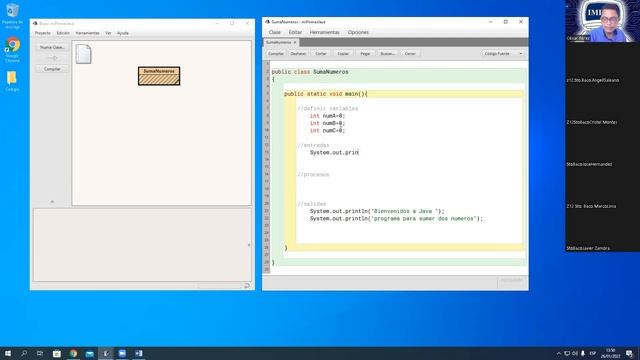Open the Papelera de reciclaje desktop icon
Screen dimensions: 640x360
[x=12, y=16]
